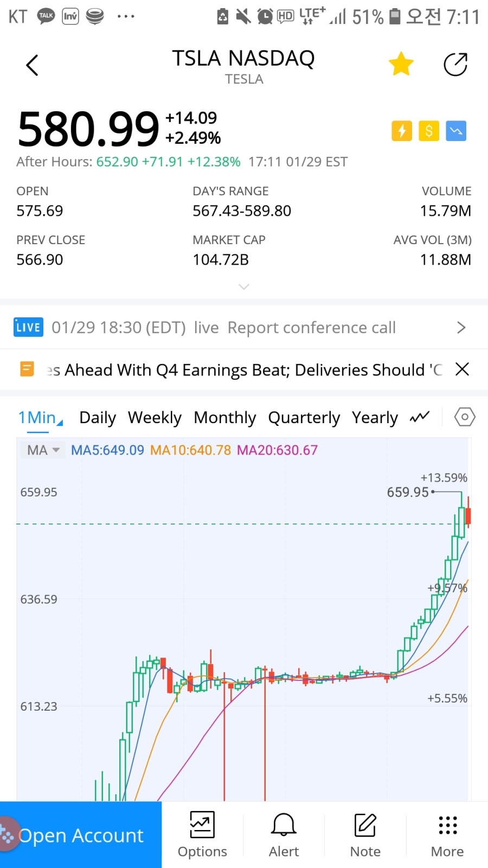
Task: Tap the MARKET CAP 104.72B value
Action: [221, 259]
